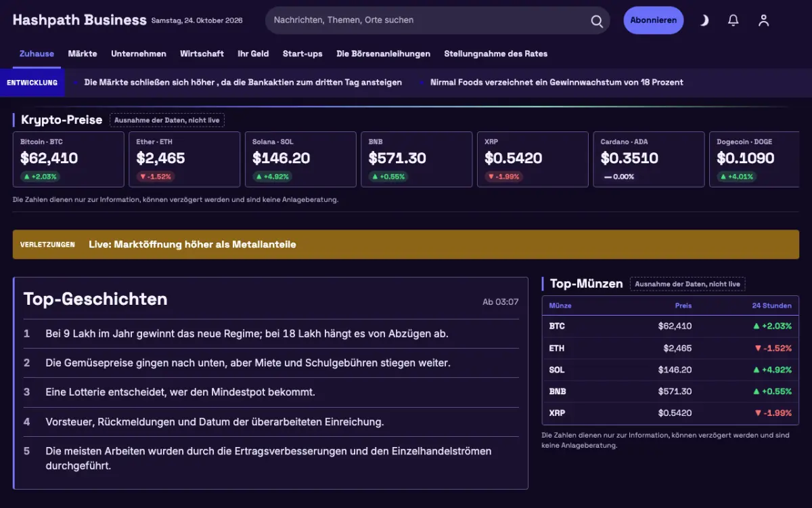Screen dimensions: 812x508
Task: Open the Cardano ADA price card
Action: (649, 159)
